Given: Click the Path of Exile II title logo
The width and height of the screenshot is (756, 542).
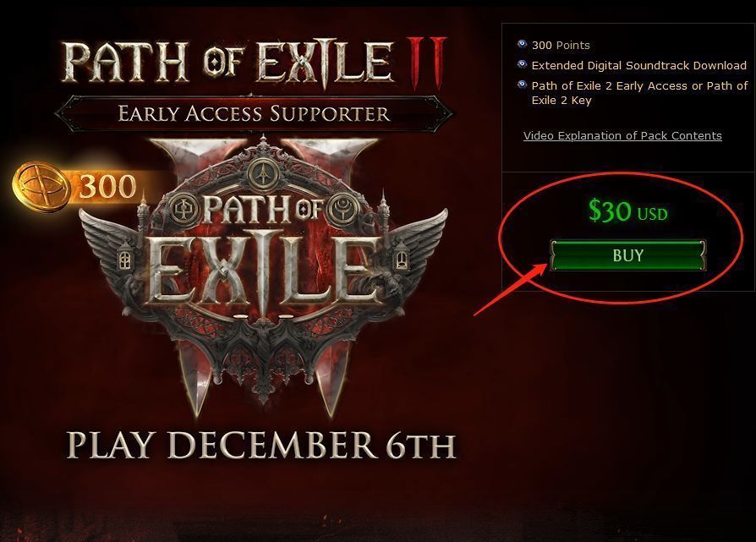Looking at the screenshot, I should click(255, 63).
